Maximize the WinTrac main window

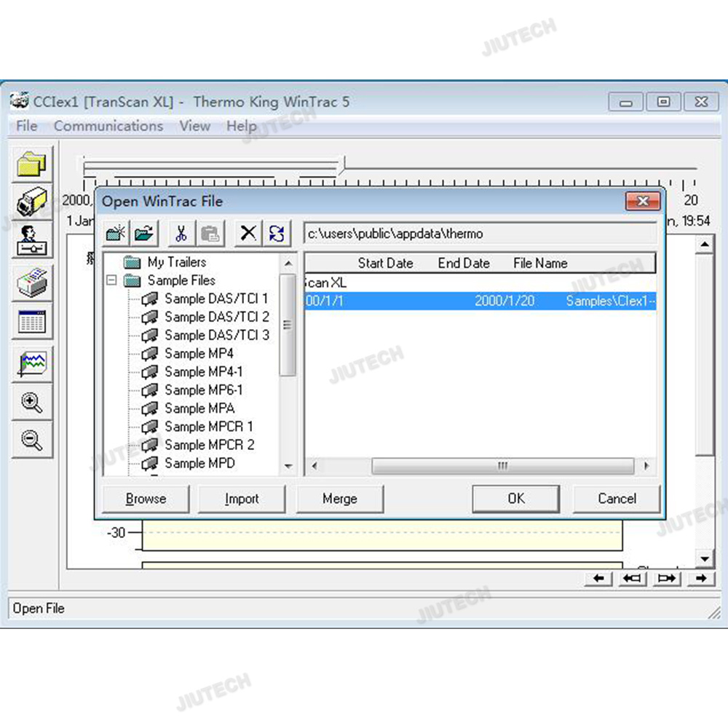[664, 102]
